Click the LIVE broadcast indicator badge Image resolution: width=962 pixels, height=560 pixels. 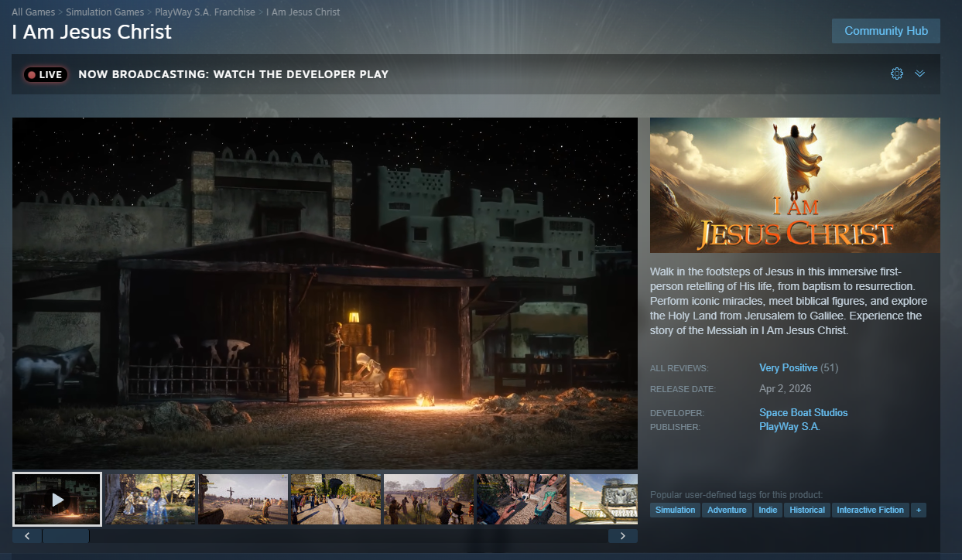click(x=46, y=75)
